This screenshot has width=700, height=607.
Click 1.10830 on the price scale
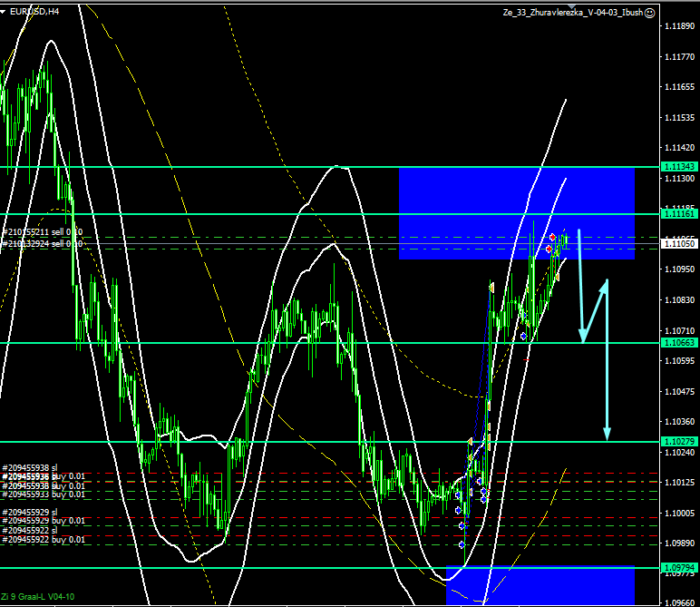(x=679, y=299)
